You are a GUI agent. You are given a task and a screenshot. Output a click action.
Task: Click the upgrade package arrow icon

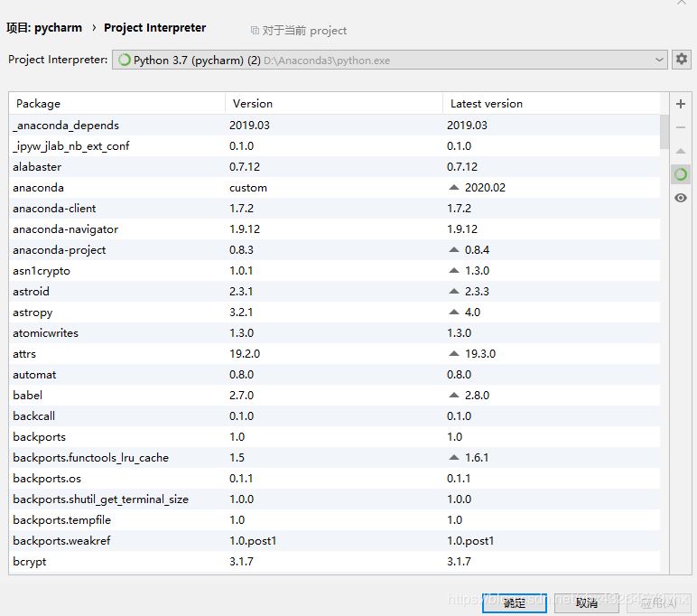[681, 151]
